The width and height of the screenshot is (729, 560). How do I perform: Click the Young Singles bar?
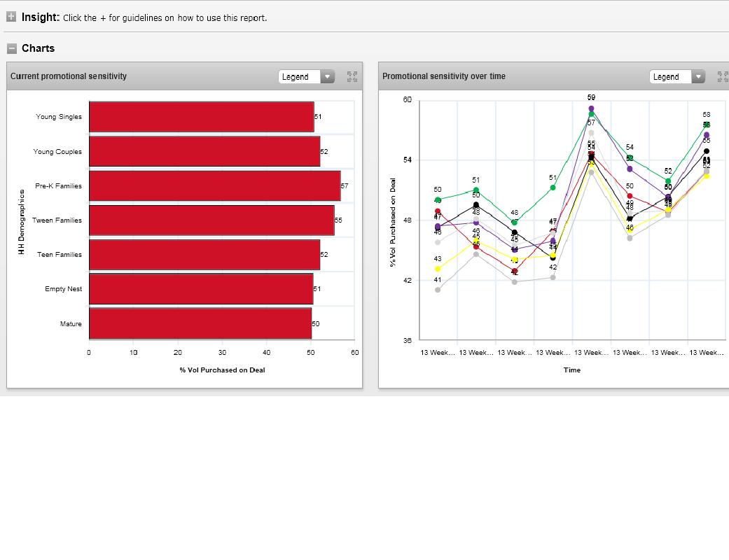[201, 117]
